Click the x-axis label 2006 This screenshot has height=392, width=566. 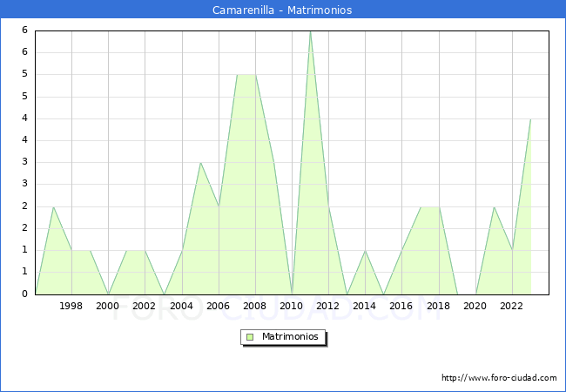point(218,306)
